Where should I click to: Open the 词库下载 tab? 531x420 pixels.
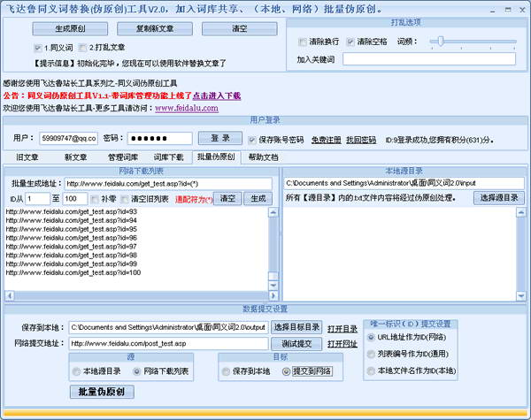(x=168, y=157)
